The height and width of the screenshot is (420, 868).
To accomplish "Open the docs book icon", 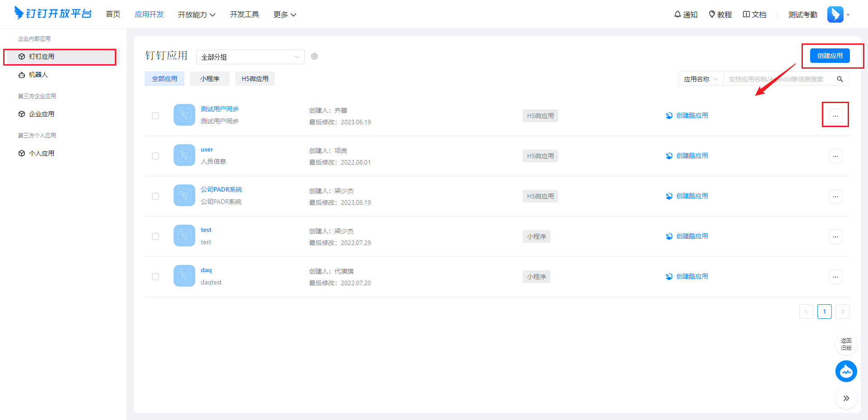I will (746, 14).
